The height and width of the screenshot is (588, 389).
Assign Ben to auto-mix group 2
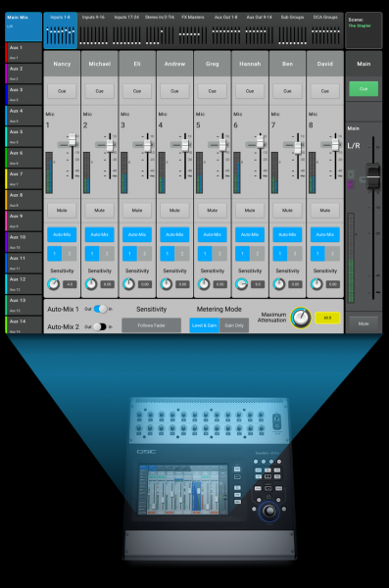pyautogui.click(x=295, y=254)
